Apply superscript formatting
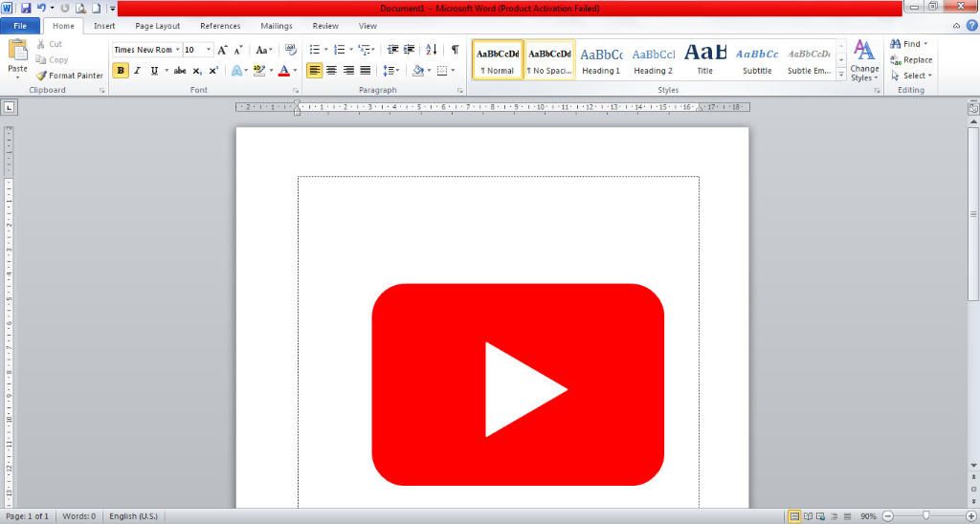 [213, 71]
